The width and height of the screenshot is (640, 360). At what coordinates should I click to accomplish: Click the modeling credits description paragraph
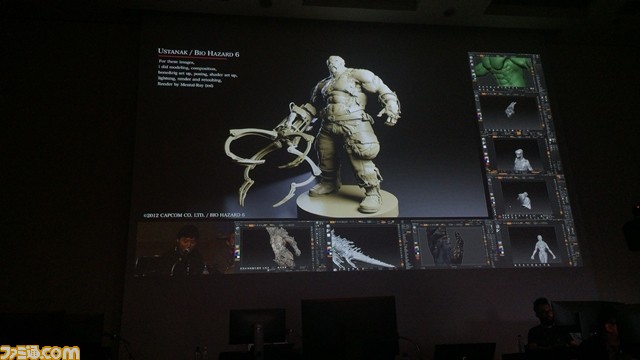[x=198, y=73]
